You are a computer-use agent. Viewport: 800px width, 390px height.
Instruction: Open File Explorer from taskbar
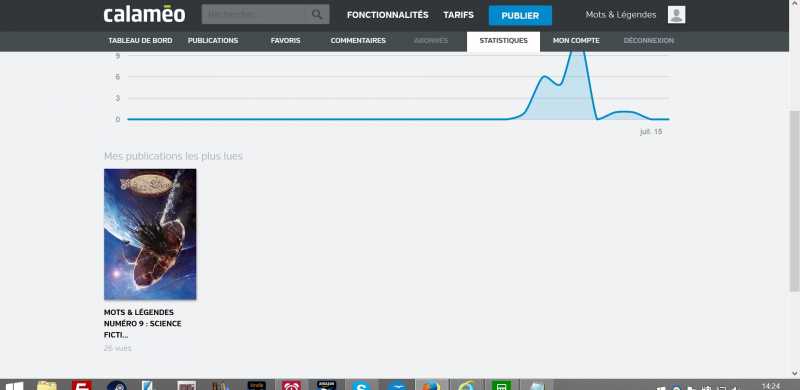click(47, 385)
